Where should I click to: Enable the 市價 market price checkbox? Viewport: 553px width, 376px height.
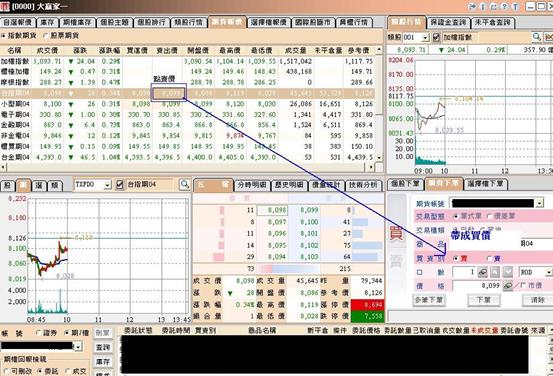(523, 285)
